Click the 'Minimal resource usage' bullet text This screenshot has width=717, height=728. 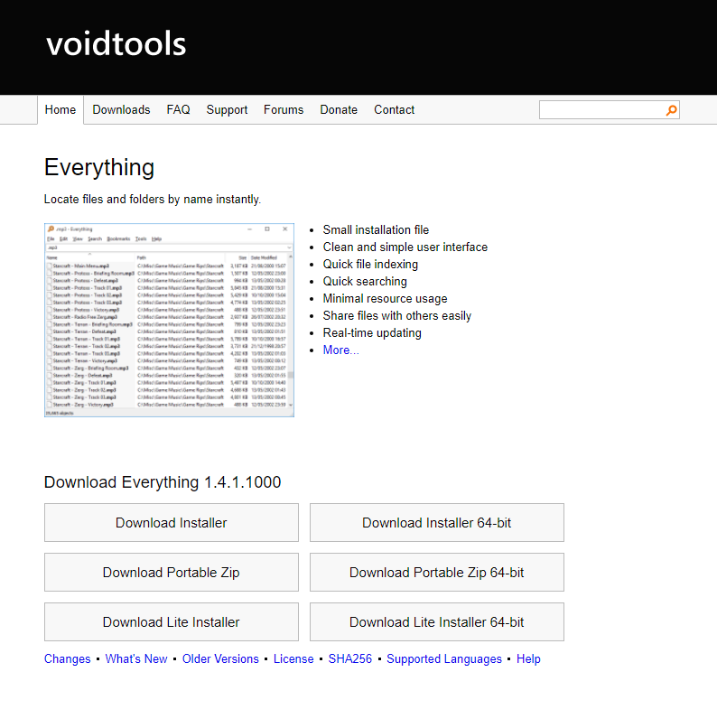386,299
